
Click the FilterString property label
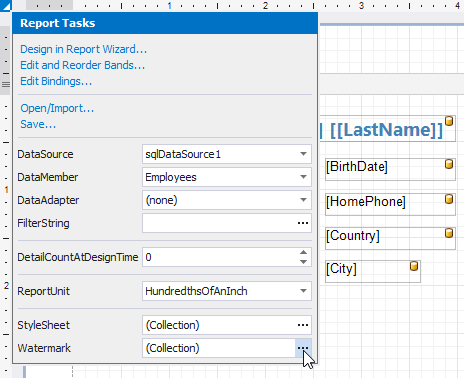tap(43, 223)
